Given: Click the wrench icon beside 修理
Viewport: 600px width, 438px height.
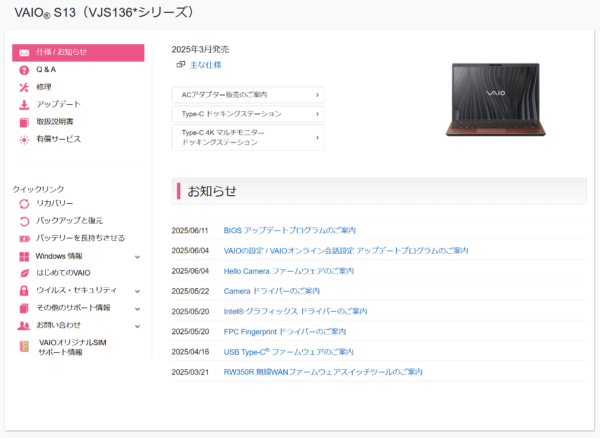Looking at the screenshot, I should coord(24,87).
